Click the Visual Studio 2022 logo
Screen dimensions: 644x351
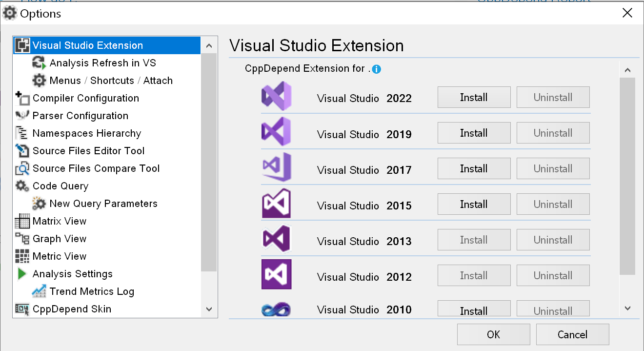(x=276, y=96)
